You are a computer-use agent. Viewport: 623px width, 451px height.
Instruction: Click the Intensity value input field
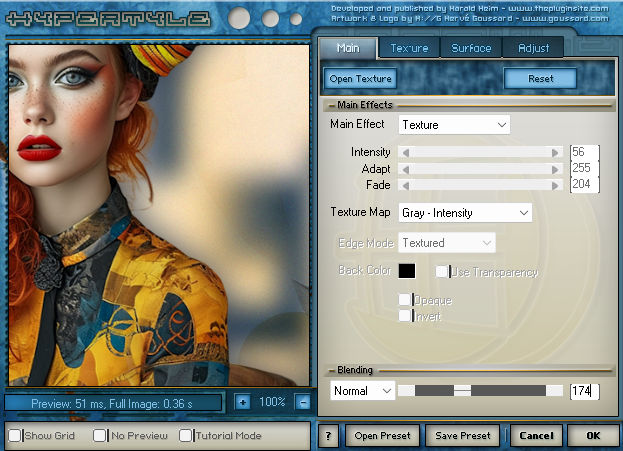tap(583, 152)
